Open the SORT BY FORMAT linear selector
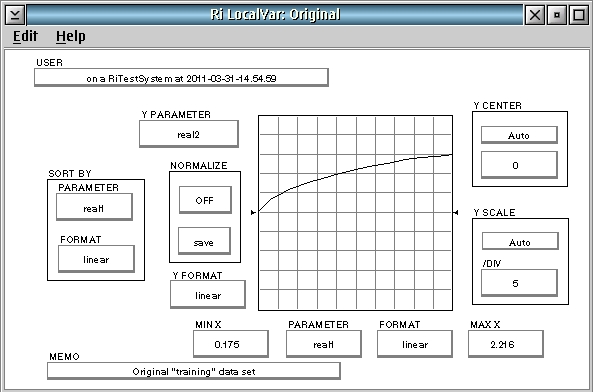 [x=96, y=259]
